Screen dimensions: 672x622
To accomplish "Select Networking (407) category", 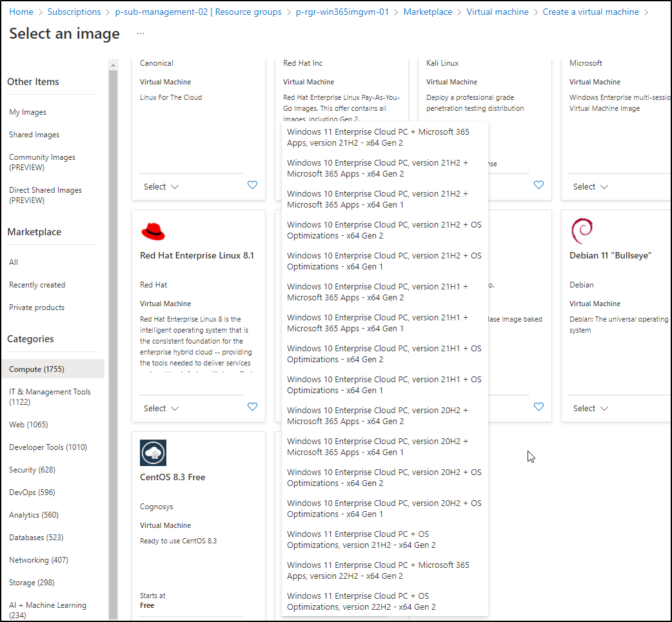I will pyautogui.click(x=39, y=560).
